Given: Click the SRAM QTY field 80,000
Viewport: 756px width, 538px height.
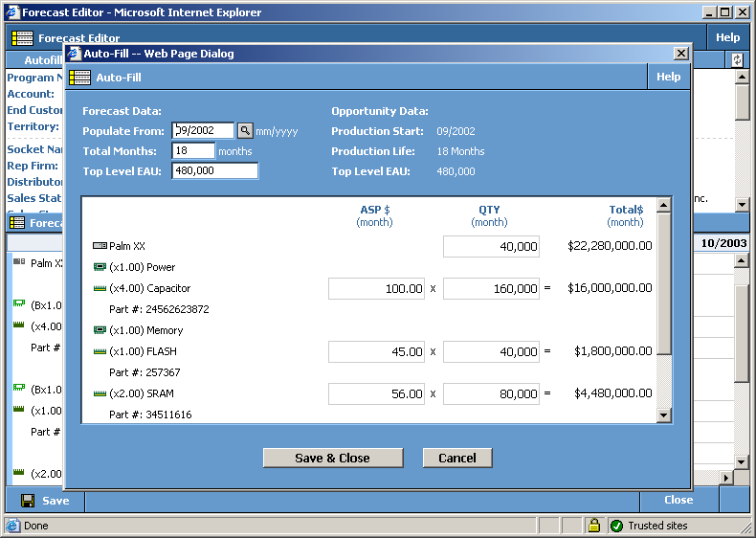Looking at the screenshot, I should point(491,393).
